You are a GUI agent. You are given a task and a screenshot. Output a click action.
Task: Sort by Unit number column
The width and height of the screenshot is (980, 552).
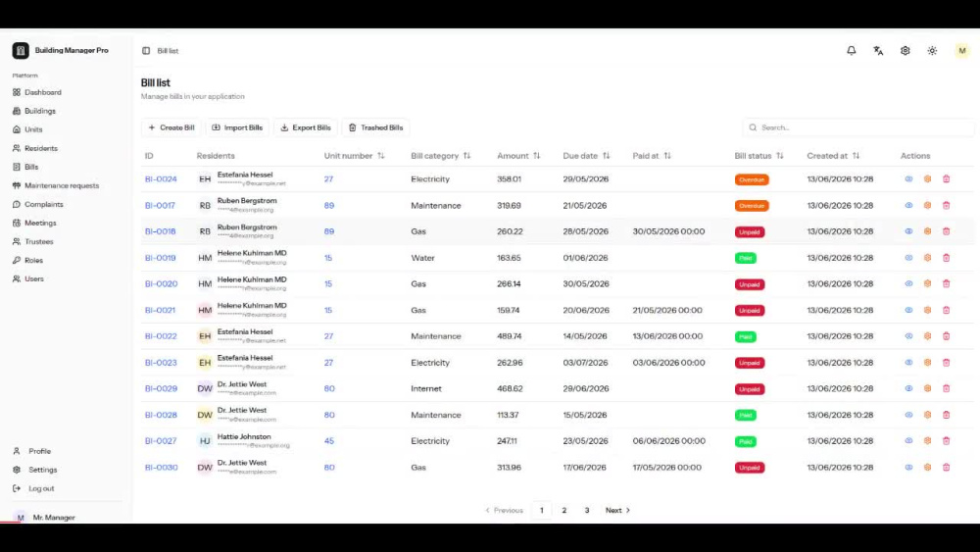point(355,156)
